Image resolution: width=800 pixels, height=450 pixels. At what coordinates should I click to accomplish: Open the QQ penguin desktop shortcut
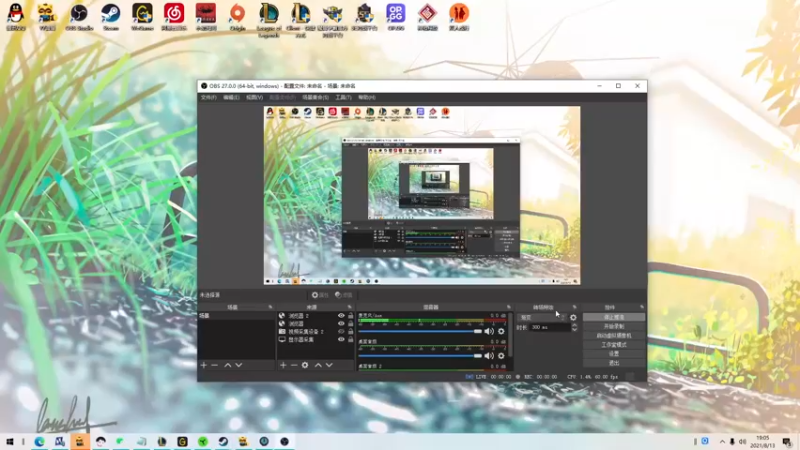tap(16, 17)
